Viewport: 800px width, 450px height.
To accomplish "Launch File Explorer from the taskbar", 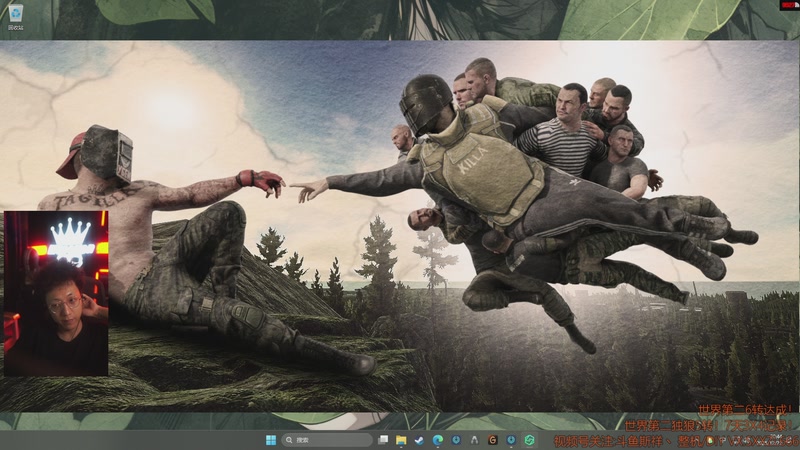I will [x=401, y=440].
